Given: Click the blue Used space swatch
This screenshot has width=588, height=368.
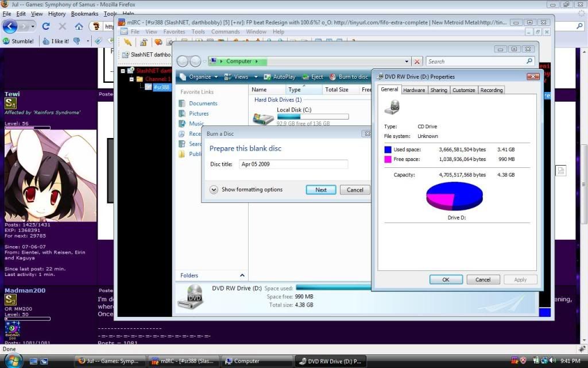Looking at the screenshot, I should tap(388, 149).
